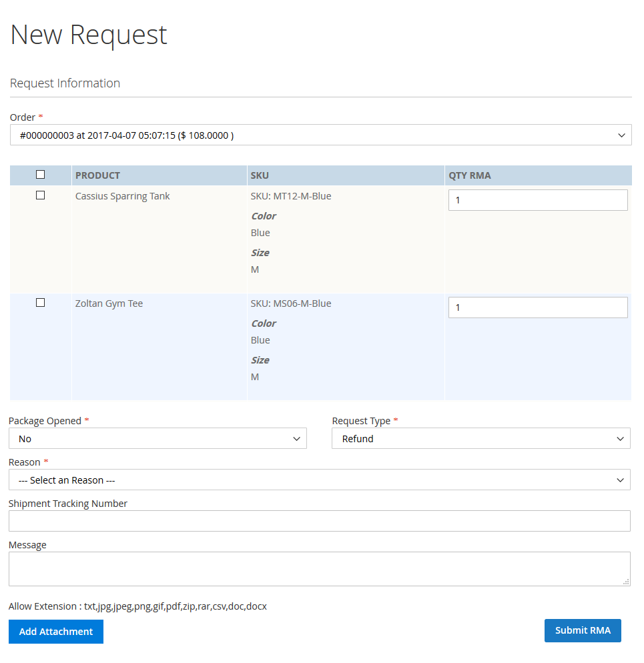Click the Shipment Tracking Number label
Viewport: 644px width, 663px height.
67,504
